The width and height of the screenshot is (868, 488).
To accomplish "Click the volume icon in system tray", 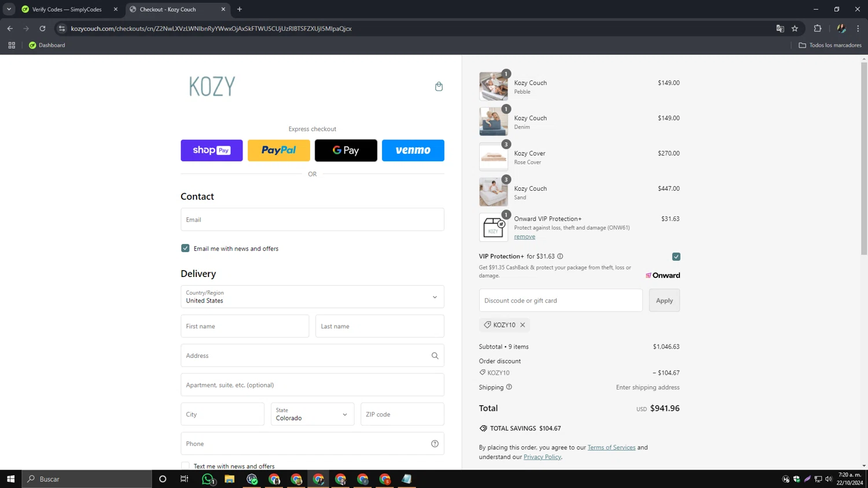I will click(829, 479).
